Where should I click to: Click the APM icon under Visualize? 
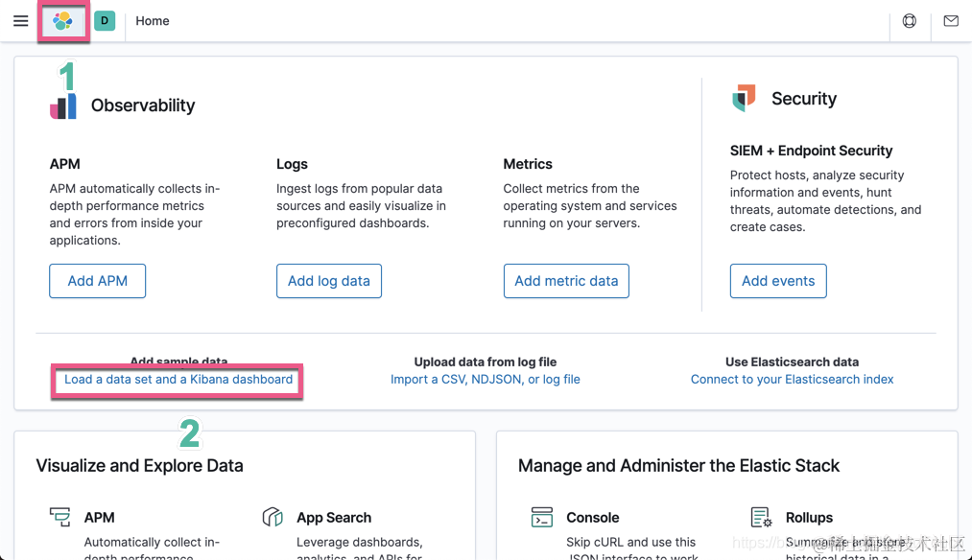pyautogui.click(x=60, y=518)
